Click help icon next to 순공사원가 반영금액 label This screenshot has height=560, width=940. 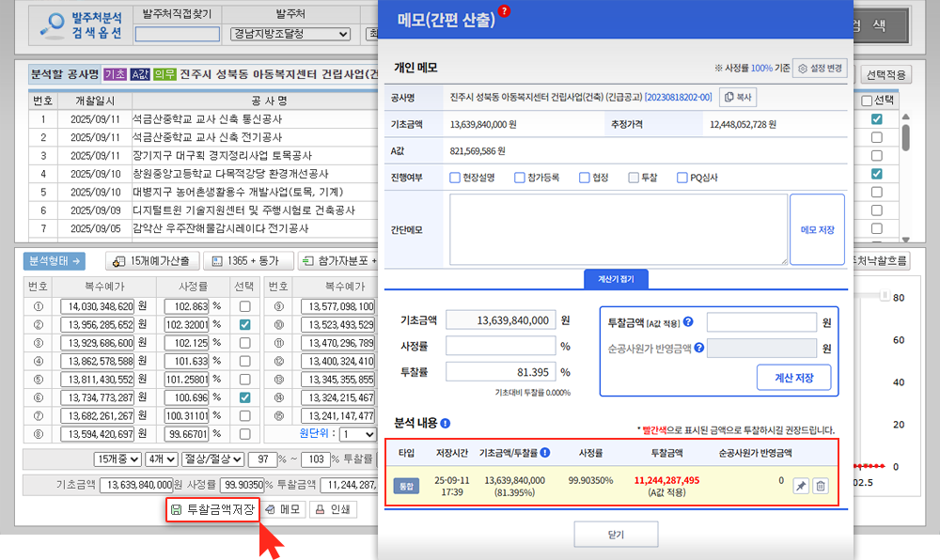pos(699,348)
